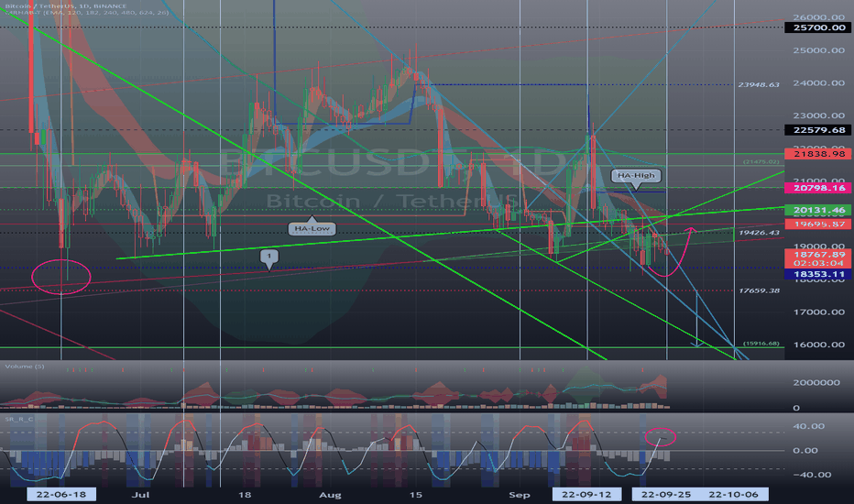Viewport: 854px width, 504px height.
Task: Click the 'Jul' time axis label
Action: [140, 495]
